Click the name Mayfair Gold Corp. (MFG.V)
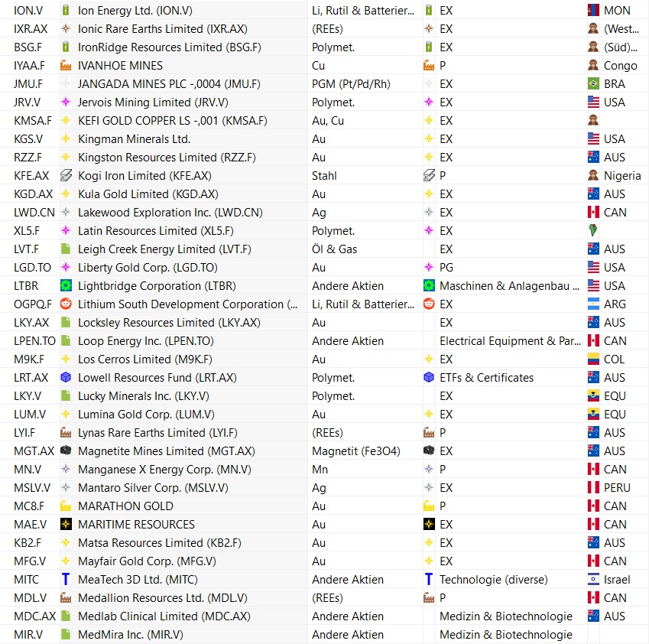 pyautogui.click(x=148, y=561)
